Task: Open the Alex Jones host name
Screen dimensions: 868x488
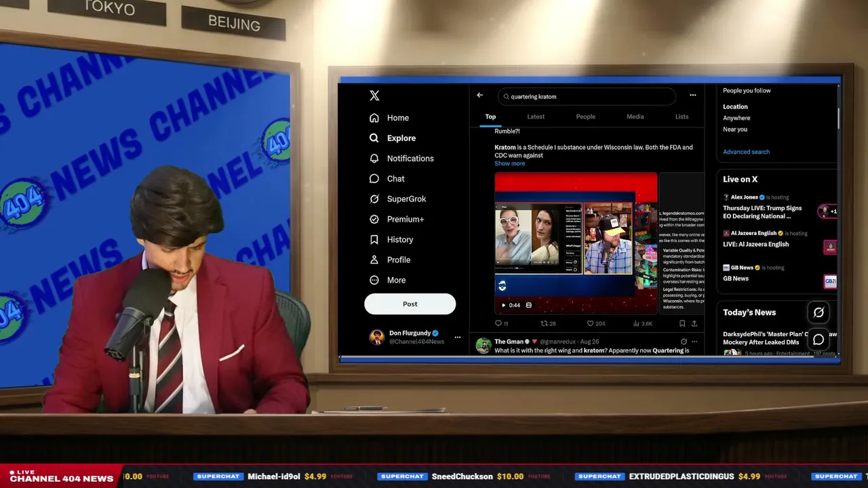Action: [x=745, y=197]
